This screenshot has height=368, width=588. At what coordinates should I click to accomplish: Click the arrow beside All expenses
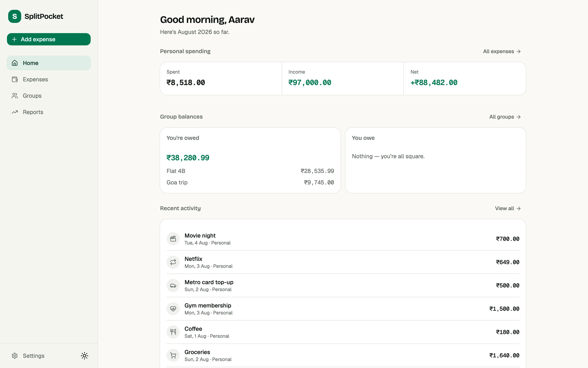(519, 51)
